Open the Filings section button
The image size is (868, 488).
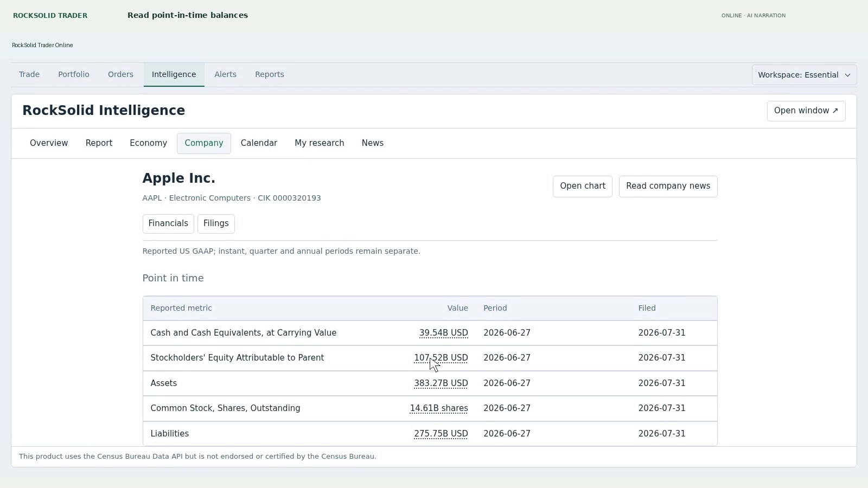click(x=216, y=223)
